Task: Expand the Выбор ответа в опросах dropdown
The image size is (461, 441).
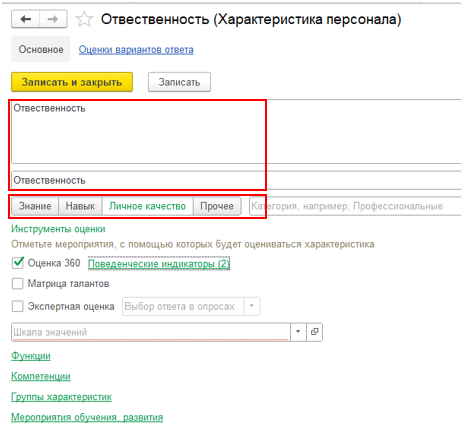Action: point(252,306)
